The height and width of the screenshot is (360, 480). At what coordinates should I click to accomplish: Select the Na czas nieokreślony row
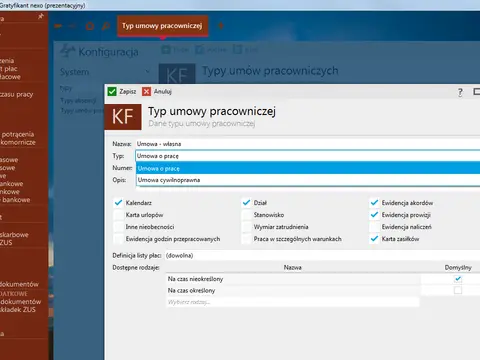pos(293,279)
